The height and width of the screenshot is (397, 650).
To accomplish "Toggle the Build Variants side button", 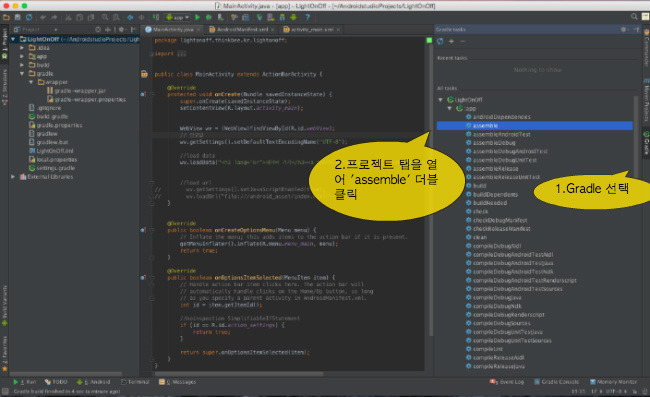I will (5, 305).
